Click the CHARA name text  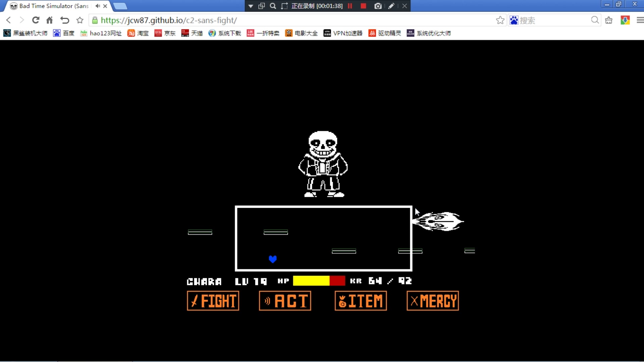(x=204, y=282)
